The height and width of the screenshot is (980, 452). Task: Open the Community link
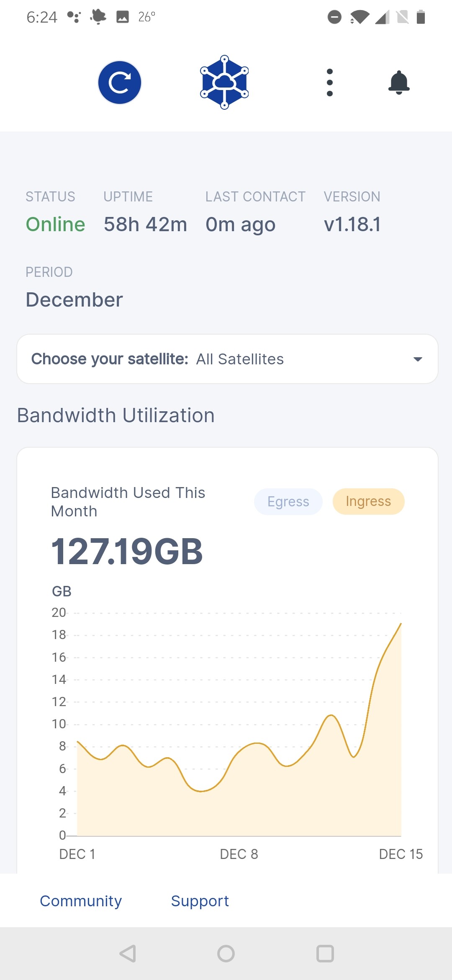coord(81,901)
